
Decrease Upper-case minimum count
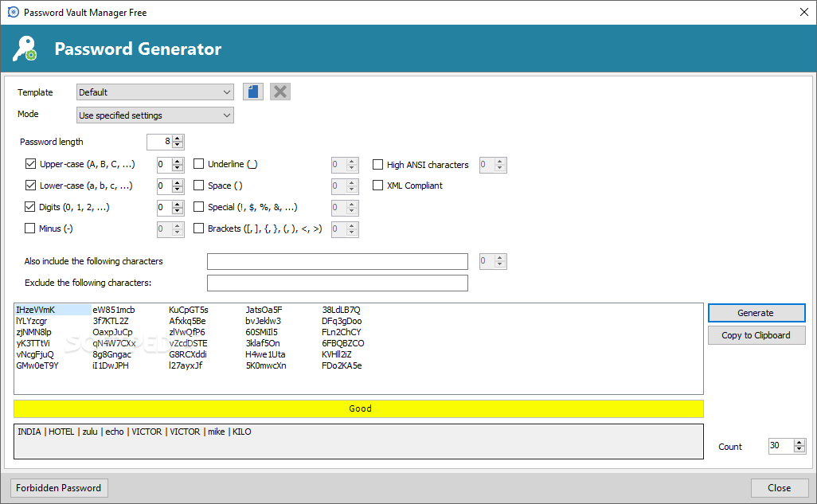coord(178,168)
